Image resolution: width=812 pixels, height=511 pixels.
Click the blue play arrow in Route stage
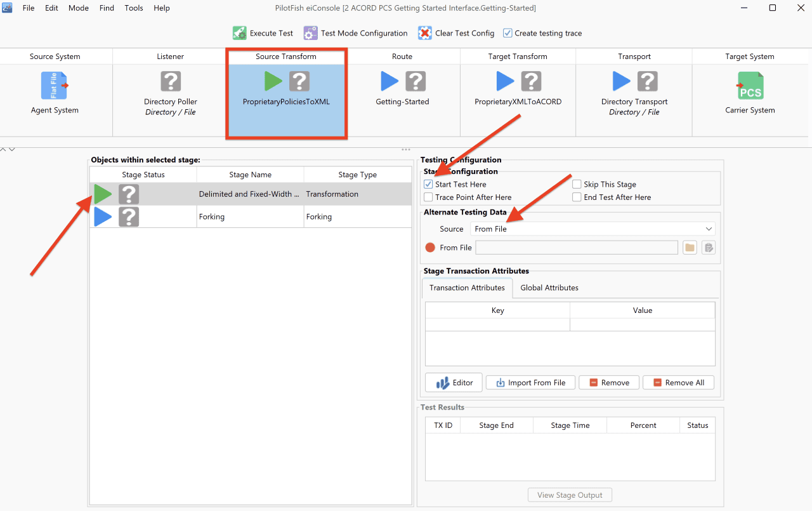coord(390,81)
